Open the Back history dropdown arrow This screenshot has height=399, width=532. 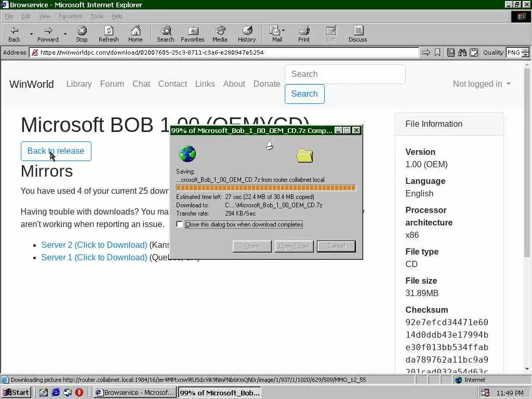click(31, 34)
